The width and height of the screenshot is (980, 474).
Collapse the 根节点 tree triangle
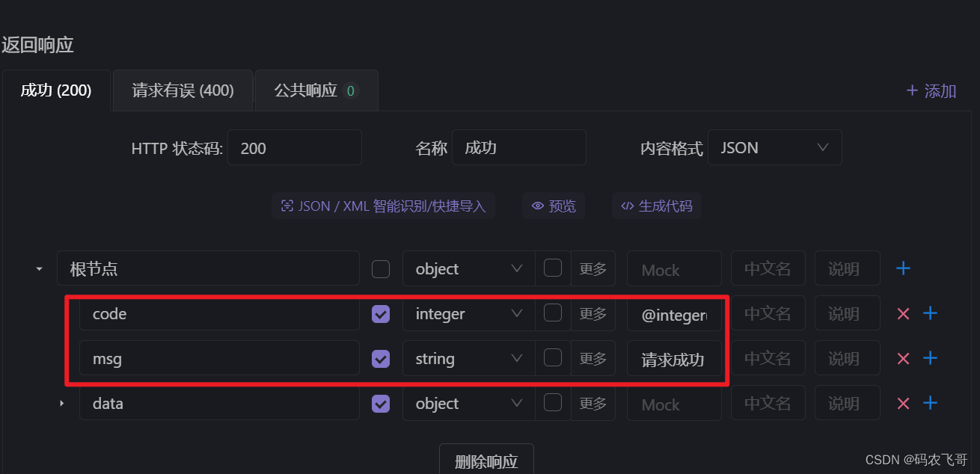pyautogui.click(x=39, y=268)
